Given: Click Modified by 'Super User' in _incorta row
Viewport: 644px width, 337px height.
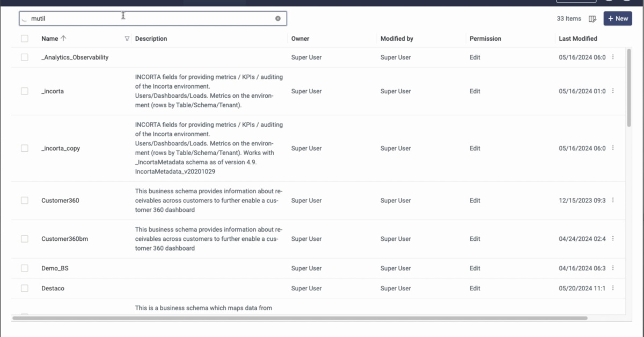Looking at the screenshot, I should pyautogui.click(x=396, y=91).
